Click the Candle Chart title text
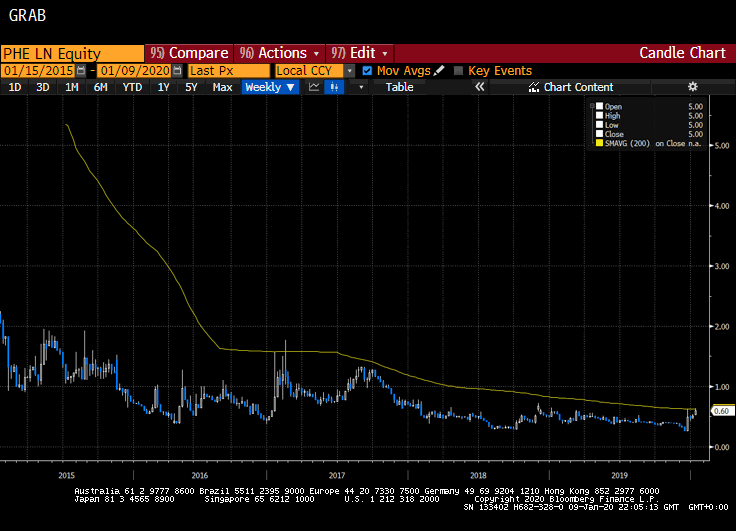Screen dimensions: 736x531 pos(682,53)
